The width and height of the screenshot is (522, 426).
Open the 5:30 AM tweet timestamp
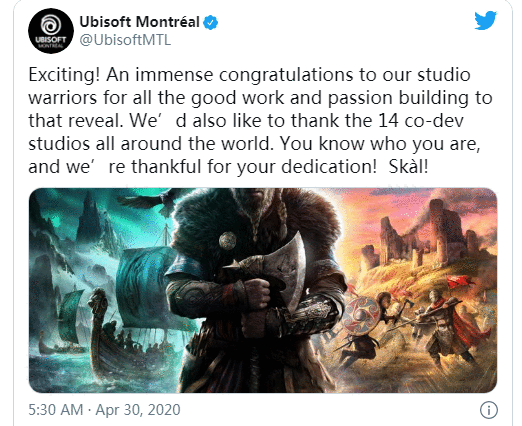(x=56, y=410)
